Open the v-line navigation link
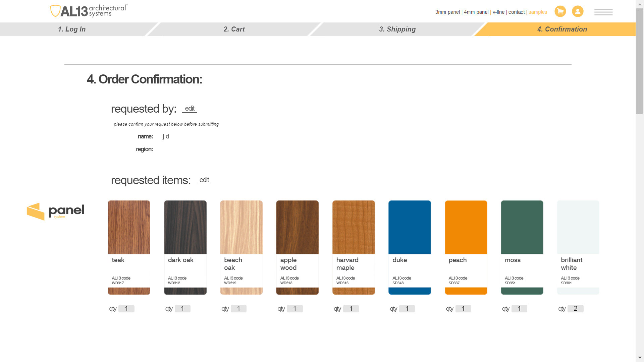This screenshot has height=362, width=644. click(x=498, y=12)
